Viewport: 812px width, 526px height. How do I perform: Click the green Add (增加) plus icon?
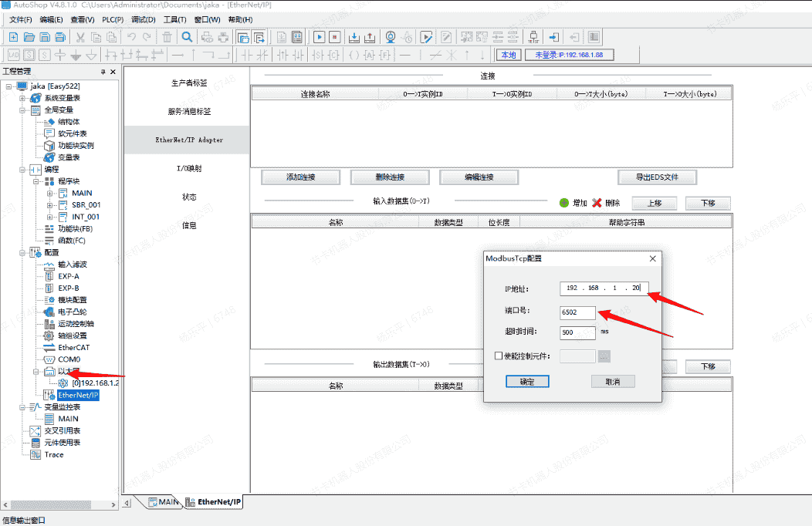(x=564, y=203)
